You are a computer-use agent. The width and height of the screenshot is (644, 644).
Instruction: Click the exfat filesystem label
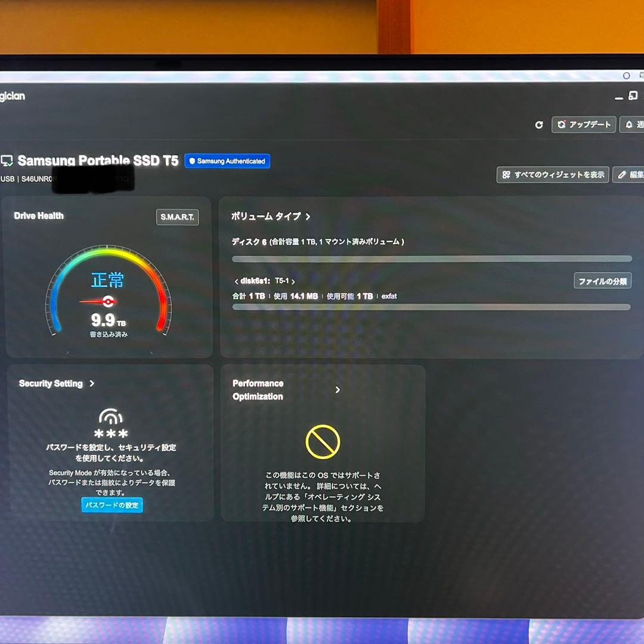tap(389, 296)
